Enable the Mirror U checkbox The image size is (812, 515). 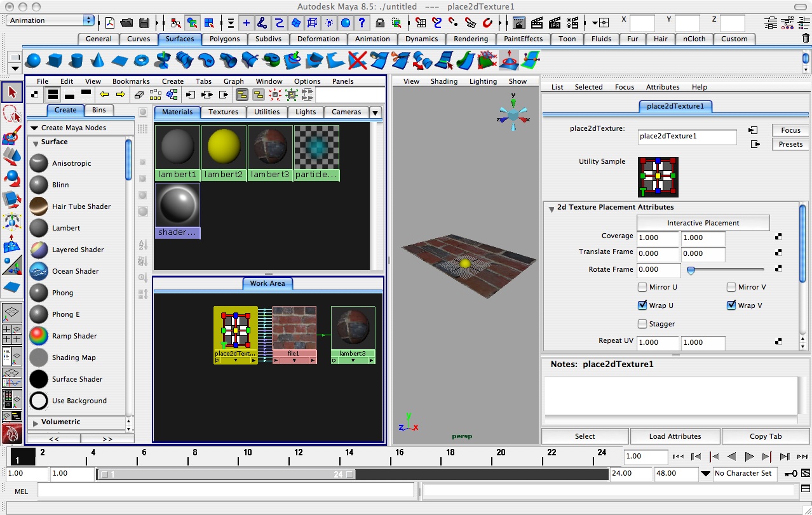point(642,287)
